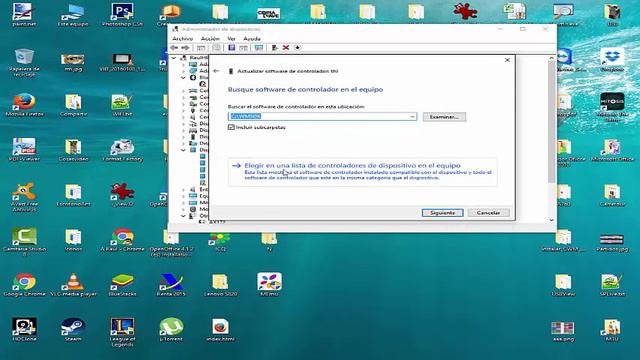Open the Lenovo S820 desktop folder
Image resolution: width=640 pixels, height=360 pixels.
[x=220, y=284]
